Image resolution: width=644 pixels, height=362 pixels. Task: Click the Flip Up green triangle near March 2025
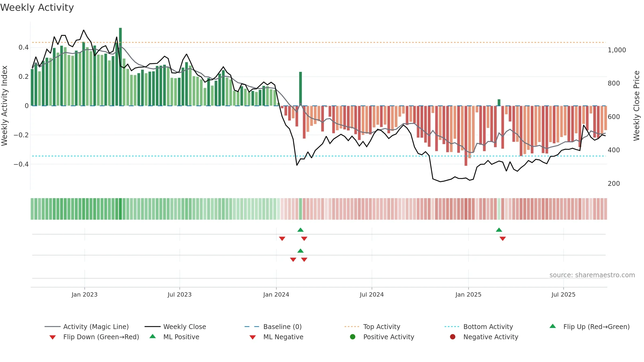[x=499, y=230]
